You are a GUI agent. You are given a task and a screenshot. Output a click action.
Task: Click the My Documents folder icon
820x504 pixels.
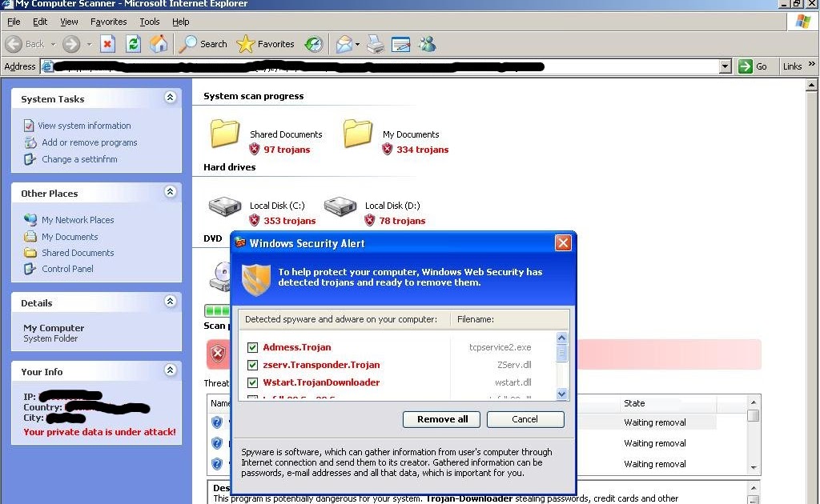pos(358,133)
